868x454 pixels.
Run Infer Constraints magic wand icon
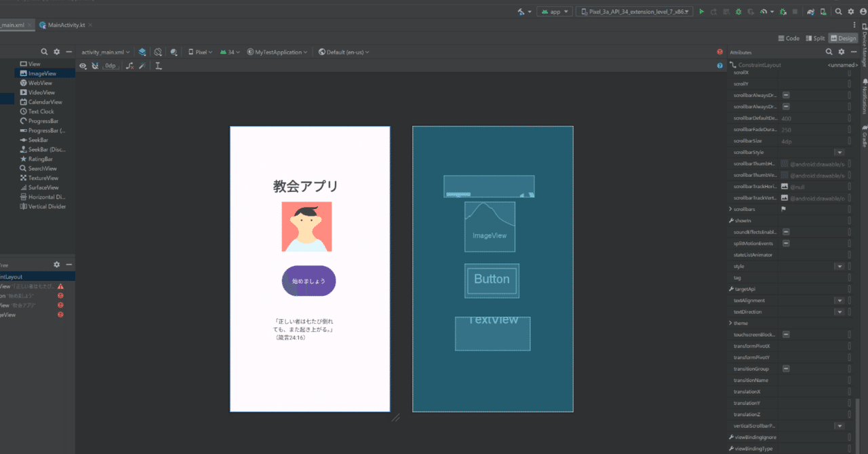(x=144, y=66)
